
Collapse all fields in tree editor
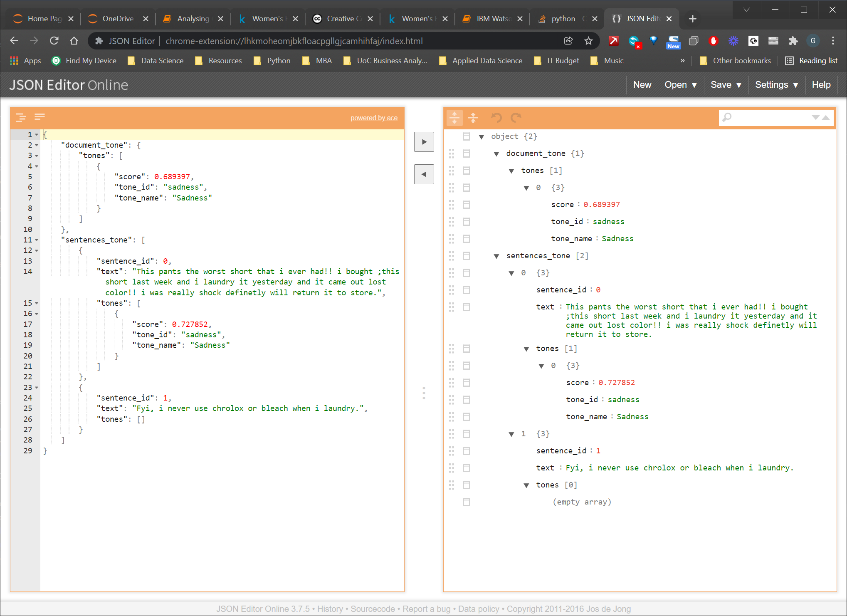[x=473, y=118]
